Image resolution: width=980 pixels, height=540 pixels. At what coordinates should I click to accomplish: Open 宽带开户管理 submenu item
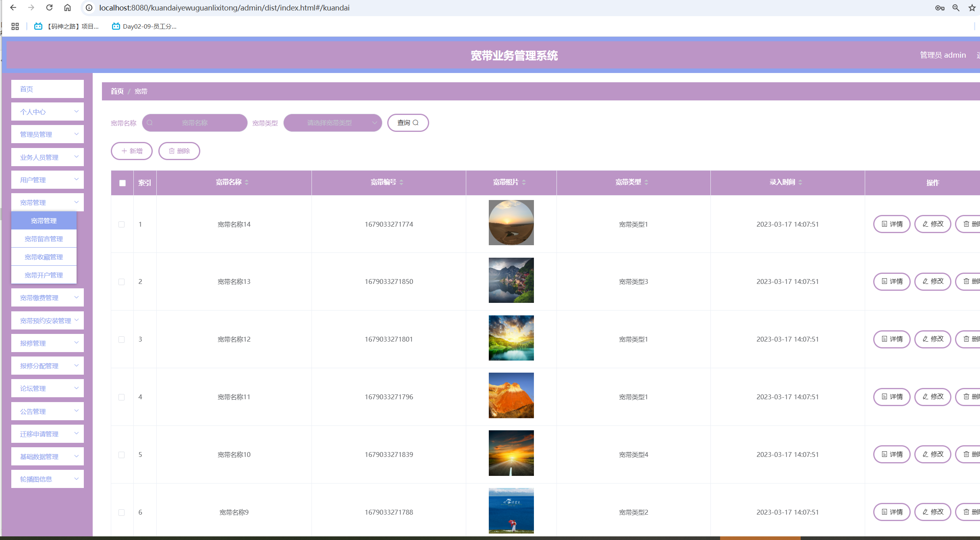pyautogui.click(x=44, y=275)
